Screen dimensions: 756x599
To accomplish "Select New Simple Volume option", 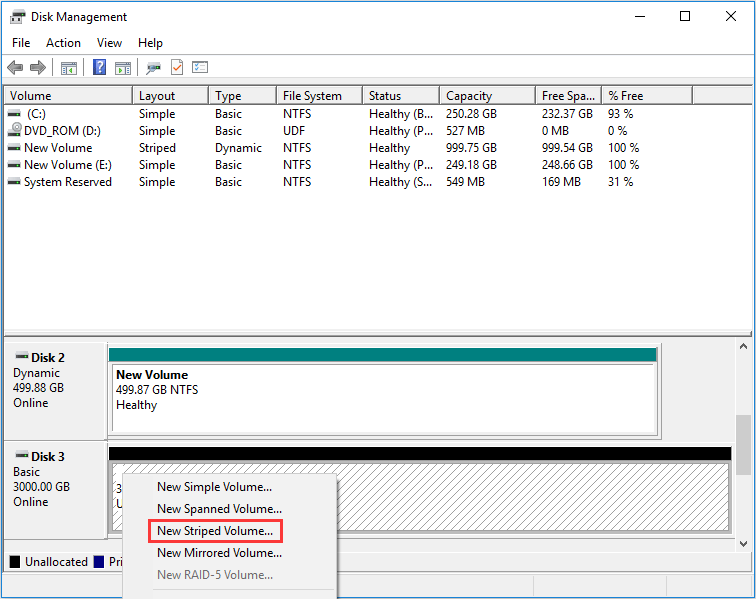I will point(214,487).
